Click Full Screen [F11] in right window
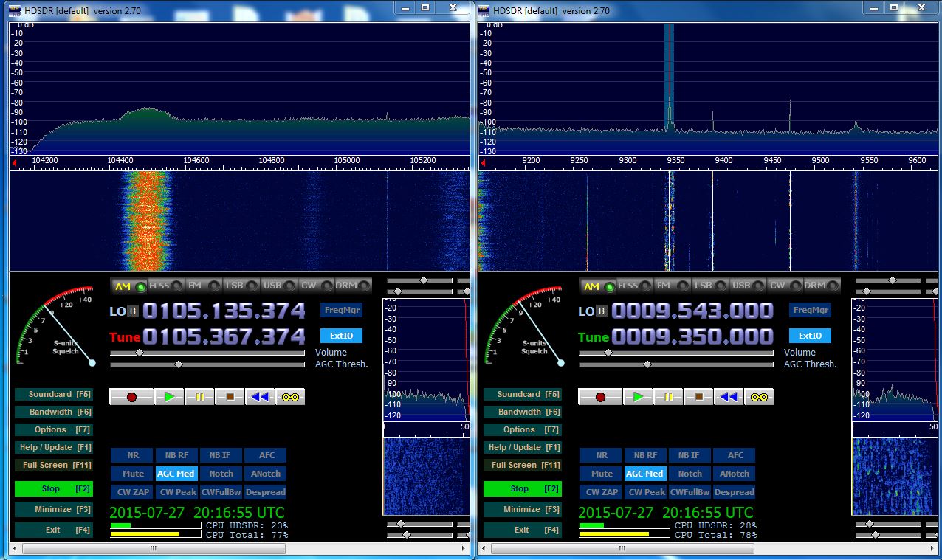 [523, 465]
